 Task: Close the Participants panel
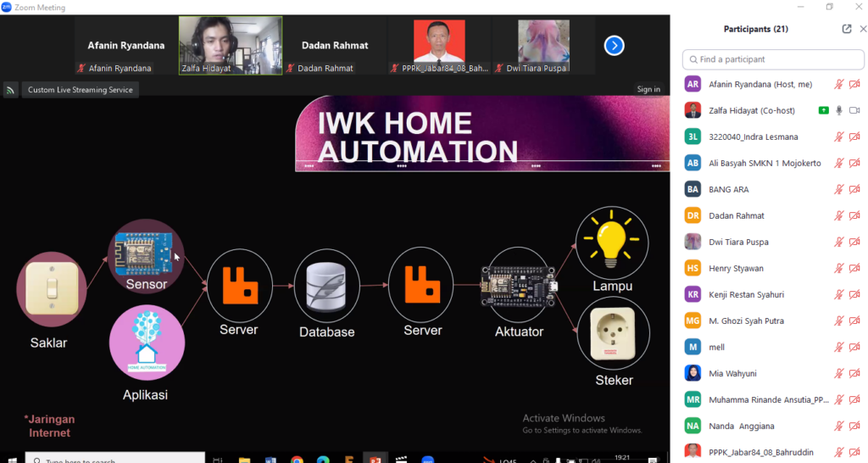click(863, 29)
